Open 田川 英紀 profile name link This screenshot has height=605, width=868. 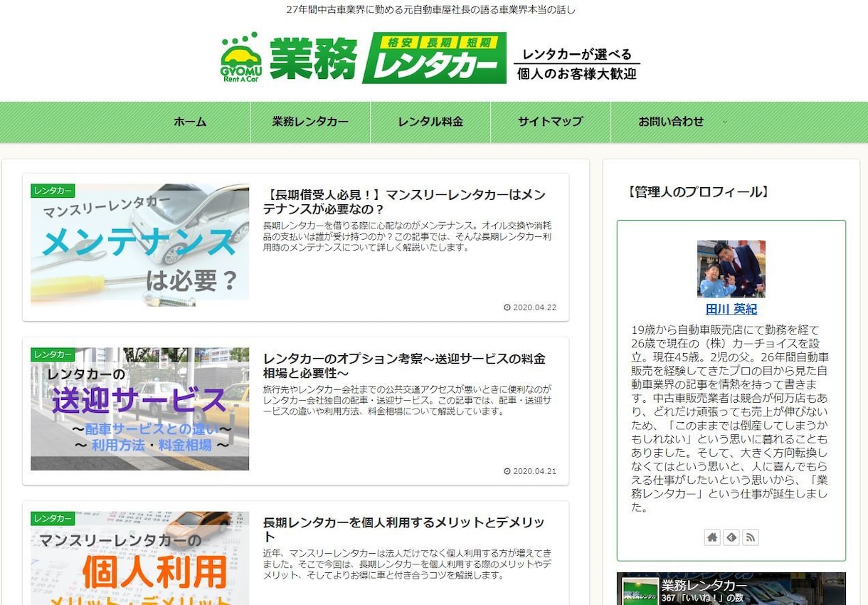click(x=731, y=309)
